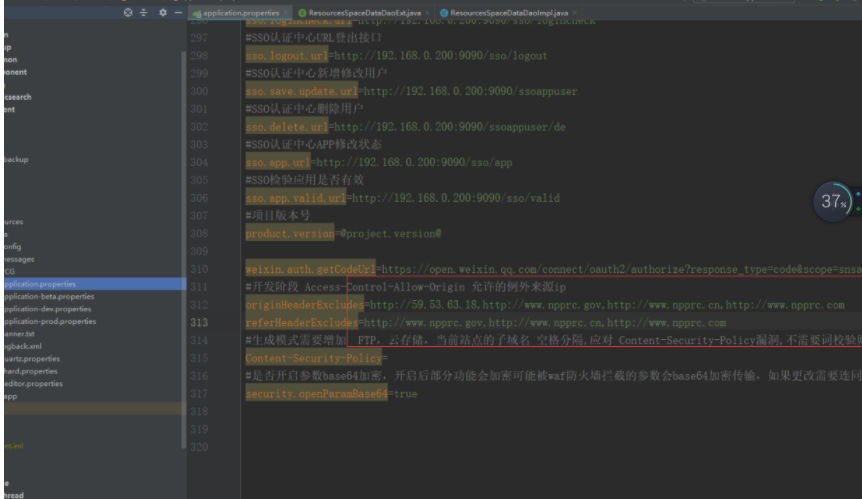Open the ResourcesSpaceDataDaoImpl.java tab
862x499 pixels.
pyautogui.click(x=503, y=12)
